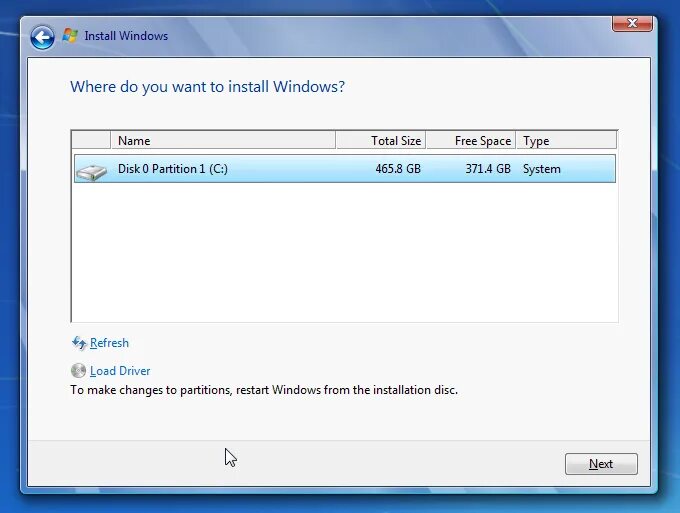
Task: Click heading Where do you want to install Windows?
Action: pos(208,87)
